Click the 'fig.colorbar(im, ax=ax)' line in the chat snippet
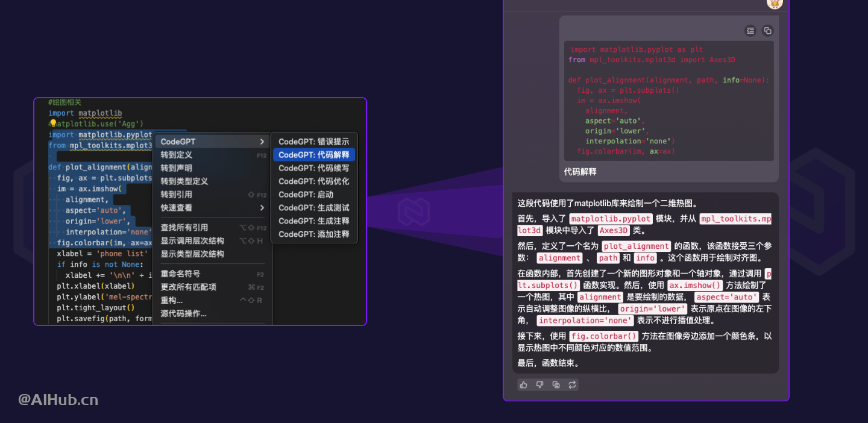 point(626,151)
